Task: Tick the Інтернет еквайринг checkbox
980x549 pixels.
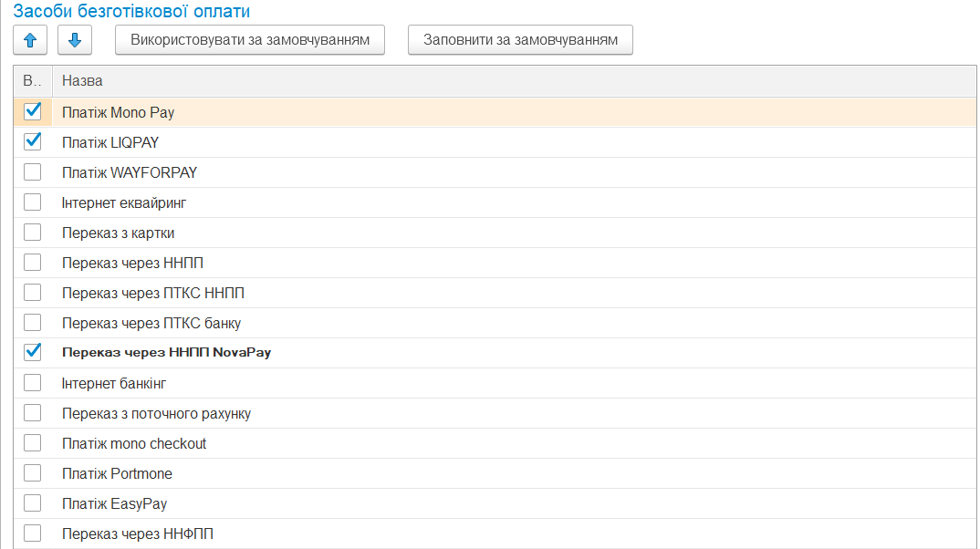Action: pos(33,202)
